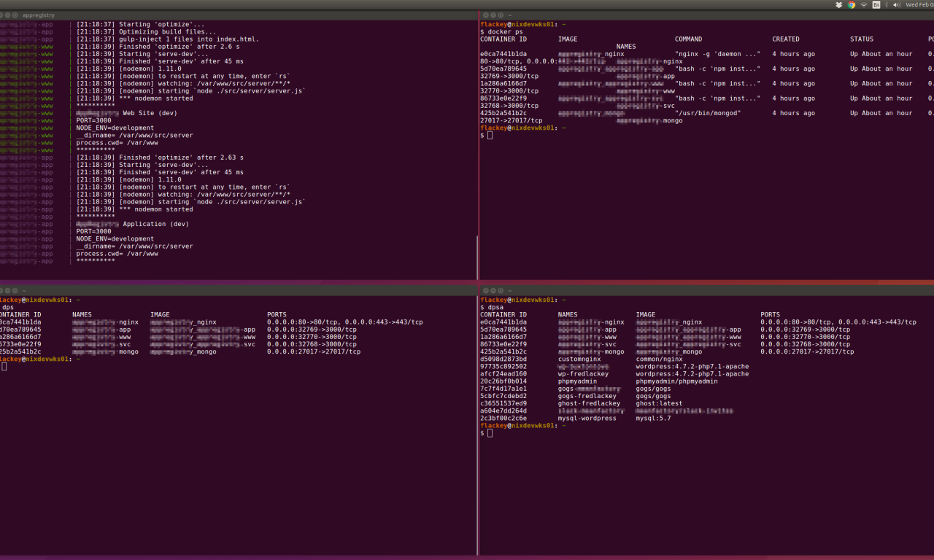Click 'Optimizing build files...' log line
934x560 pixels.
(146, 32)
